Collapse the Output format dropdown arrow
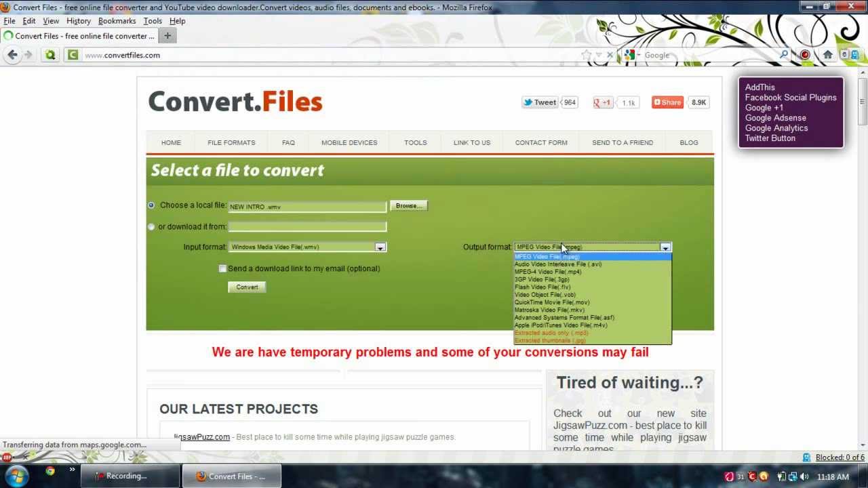The image size is (868, 488). [x=665, y=247]
